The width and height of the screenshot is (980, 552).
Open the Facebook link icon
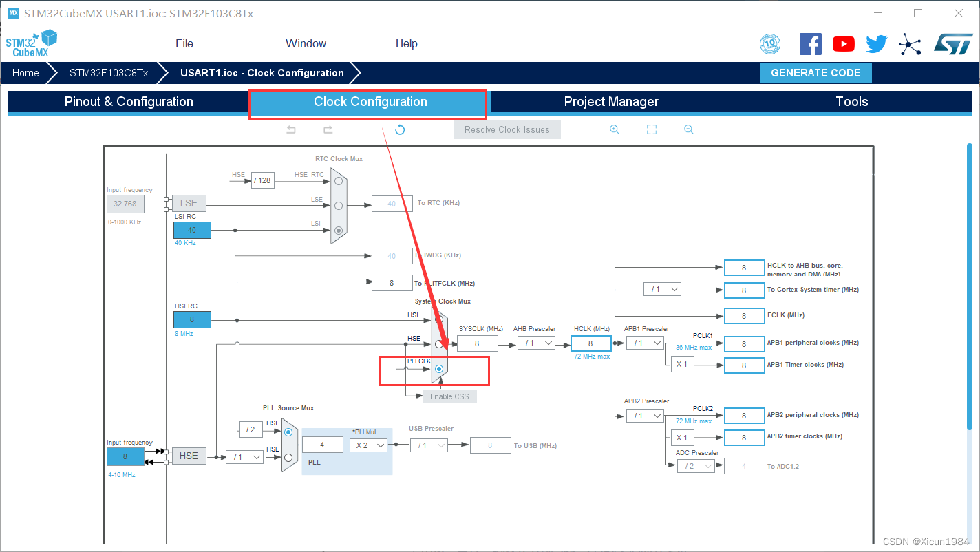click(x=810, y=44)
